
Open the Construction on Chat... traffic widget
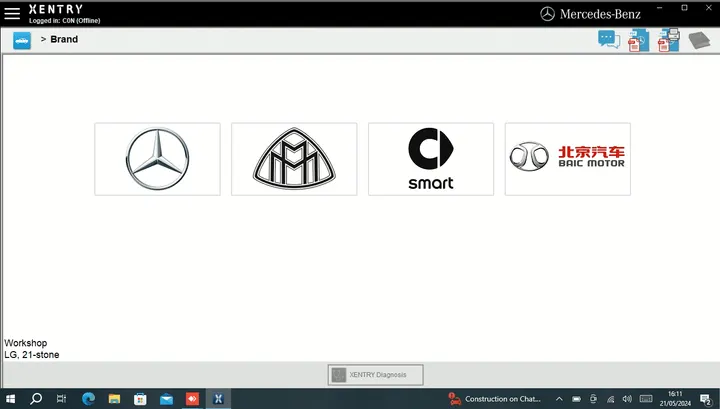coord(495,399)
